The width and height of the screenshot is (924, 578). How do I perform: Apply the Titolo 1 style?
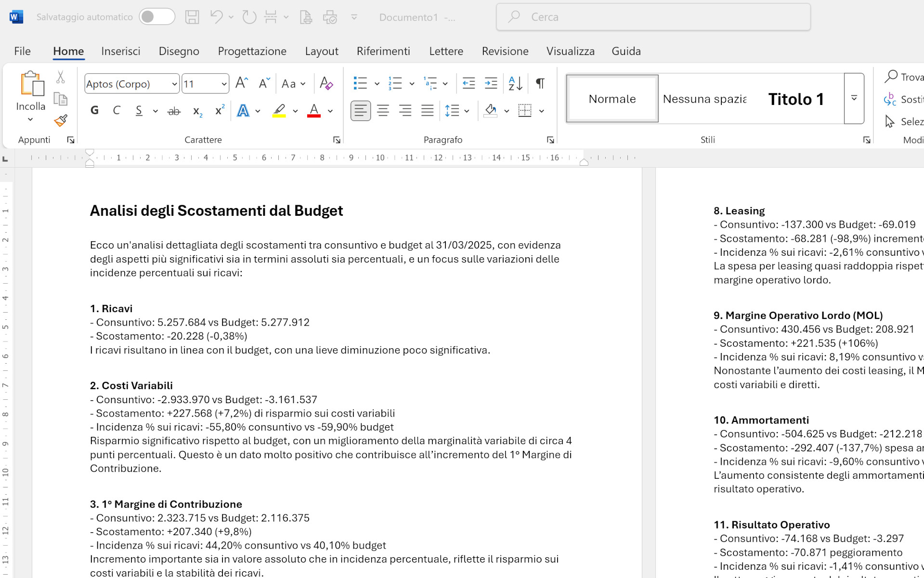click(x=796, y=99)
